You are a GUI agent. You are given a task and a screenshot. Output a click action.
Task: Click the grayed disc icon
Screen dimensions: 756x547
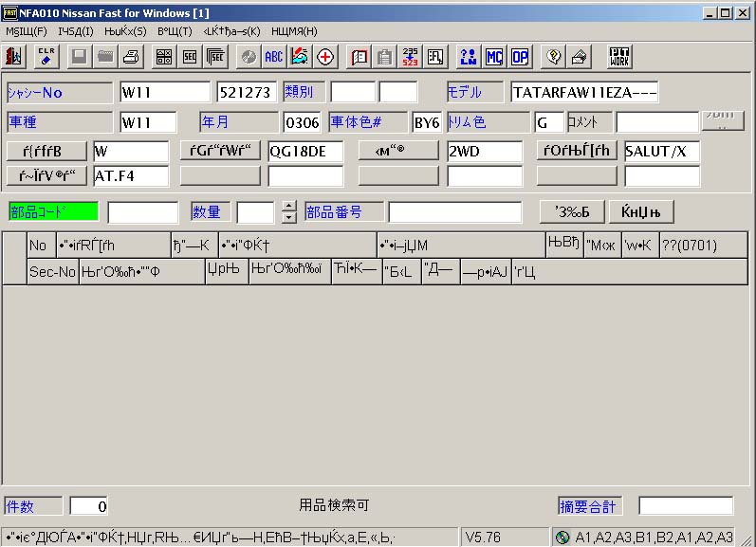(249, 57)
